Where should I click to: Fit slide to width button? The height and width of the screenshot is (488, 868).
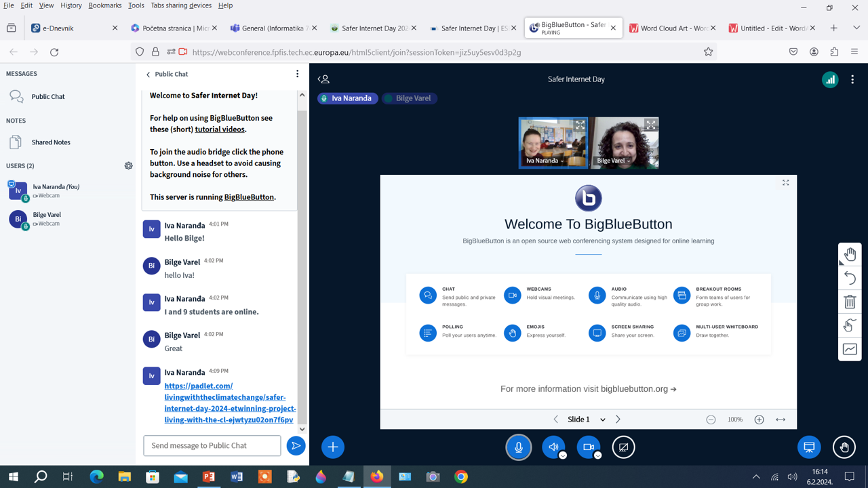click(781, 420)
